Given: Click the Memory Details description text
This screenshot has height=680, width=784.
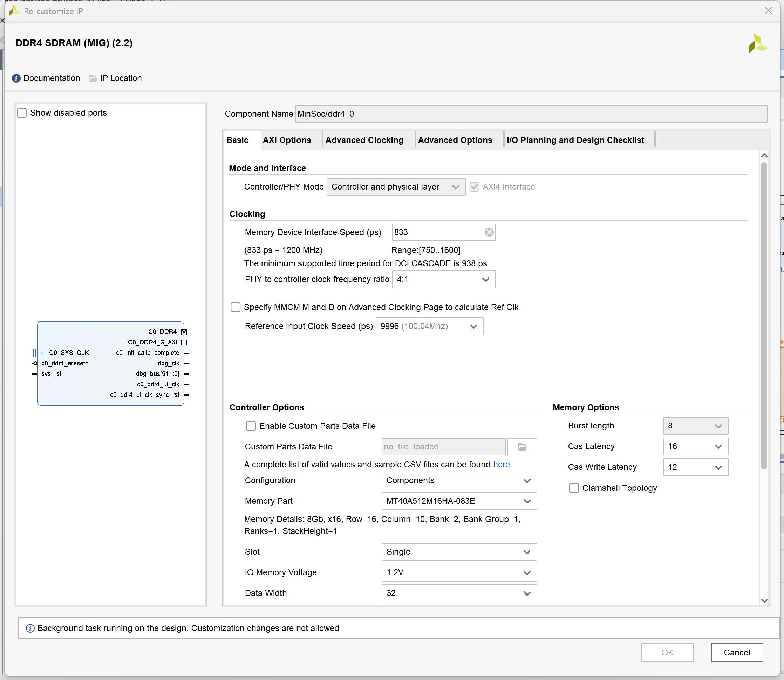Looking at the screenshot, I should [x=382, y=525].
